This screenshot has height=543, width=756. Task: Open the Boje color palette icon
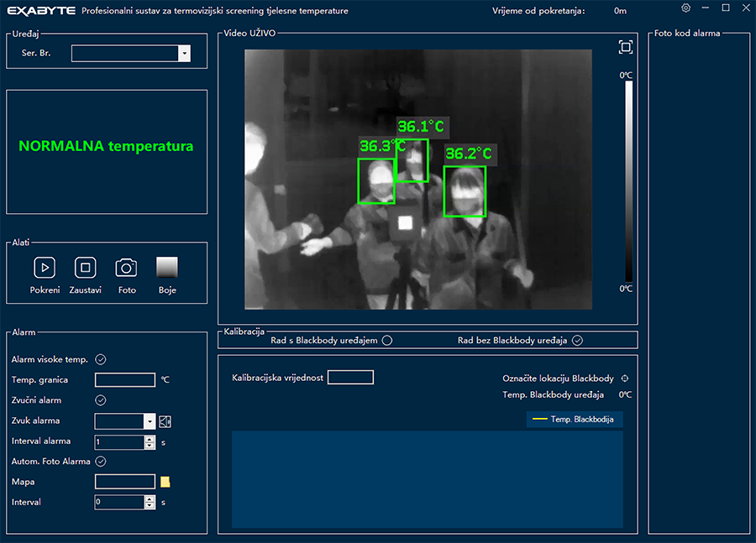(x=167, y=268)
